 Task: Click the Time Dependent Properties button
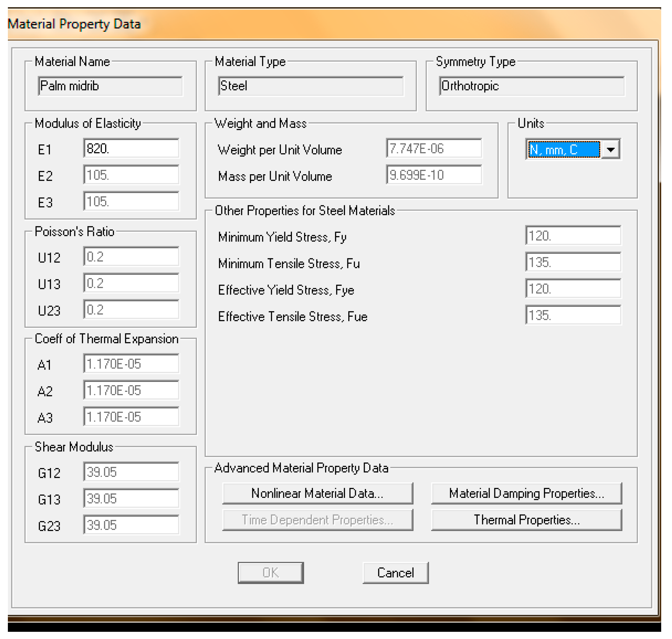(x=317, y=520)
